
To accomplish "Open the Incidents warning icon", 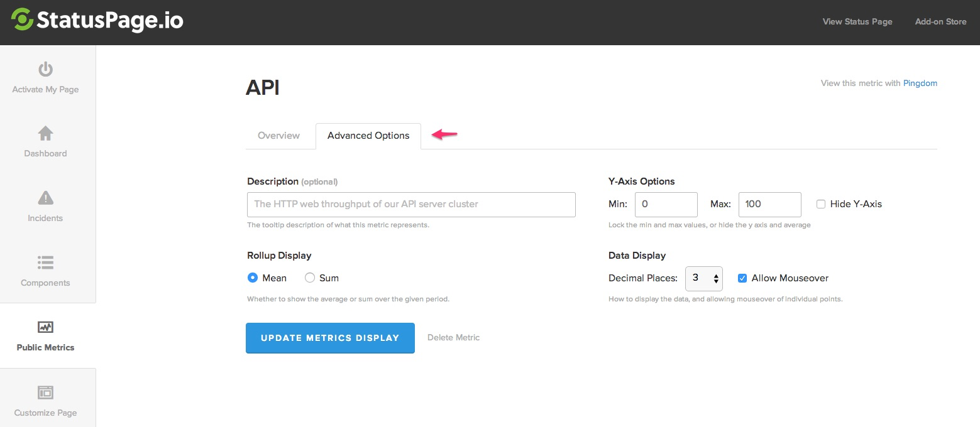I will coord(45,198).
